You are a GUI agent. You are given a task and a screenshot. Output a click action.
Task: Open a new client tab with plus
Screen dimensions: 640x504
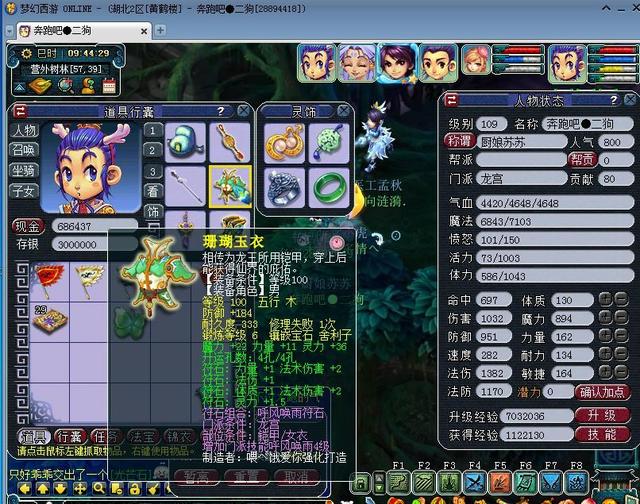click(x=160, y=30)
